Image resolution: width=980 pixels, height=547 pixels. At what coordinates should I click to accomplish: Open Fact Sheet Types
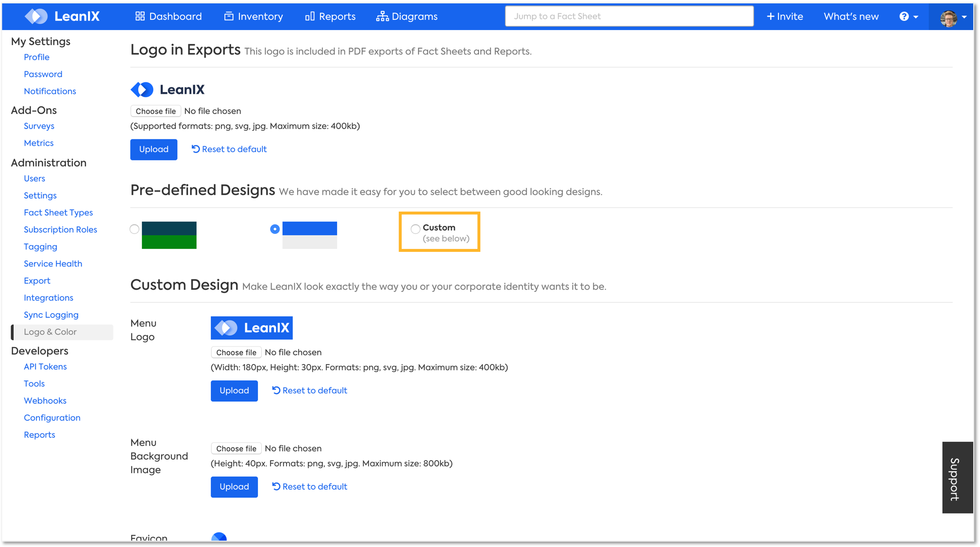tap(58, 213)
